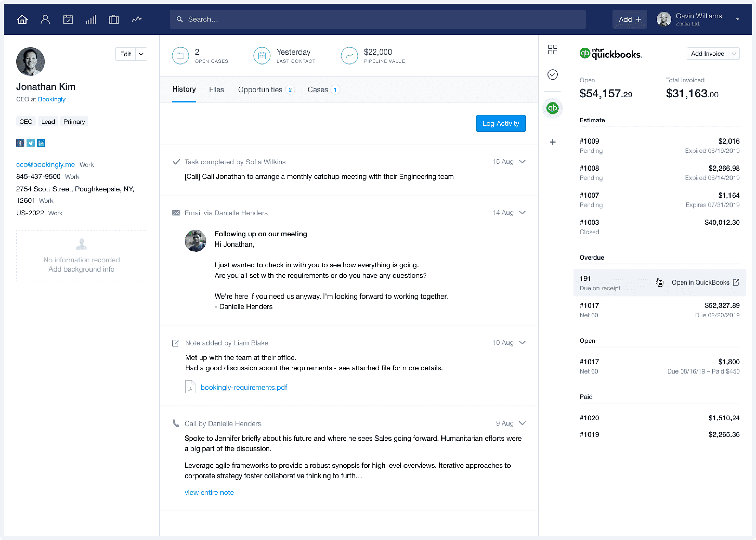756x540 pixels.
Task: Click the ceo@bookingly.me email link
Action: point(46,165)
